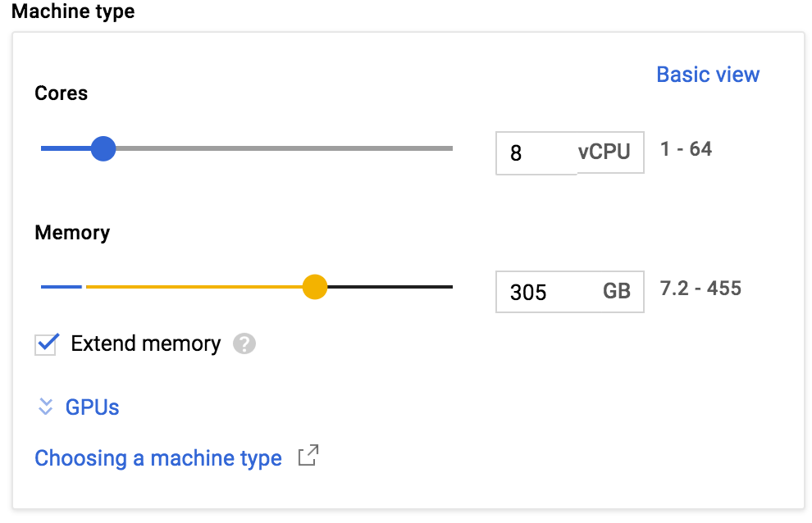The height and width of the screenshot is (523, 812).
Task: Click the yellow segment of the Memory track
Action: coord(194,287)
